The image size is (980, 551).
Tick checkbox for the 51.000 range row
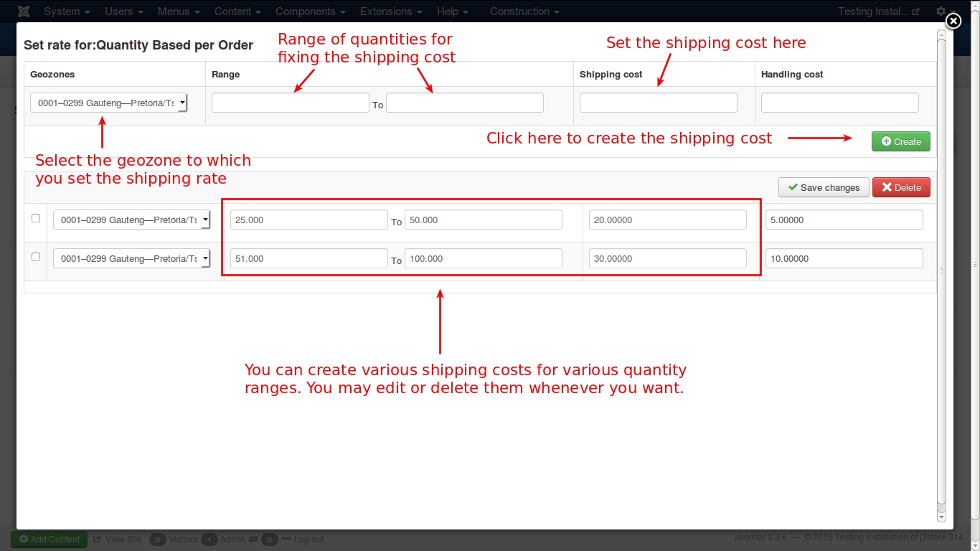point(36,257)
